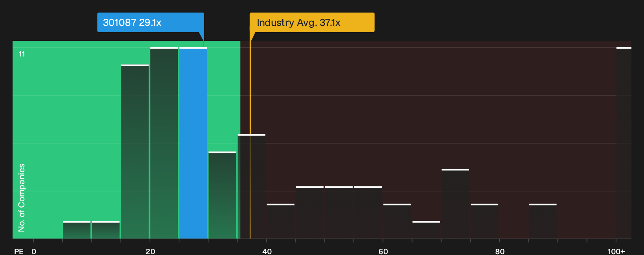
Task: Click the "20" x-axis tick label
Action: pos(150,251)
